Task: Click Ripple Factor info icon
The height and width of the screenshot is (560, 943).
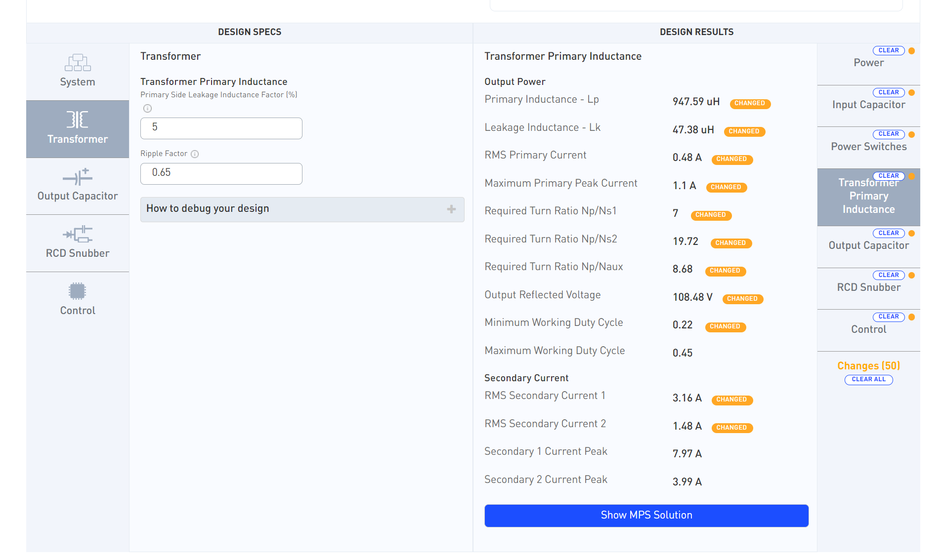Action: (x=195, y=154)
